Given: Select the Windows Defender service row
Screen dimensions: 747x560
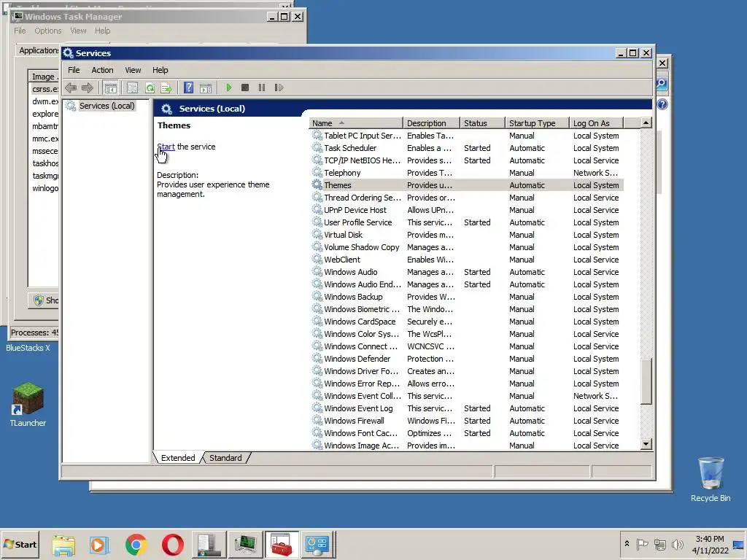Looking at the screenshot, I should (467, 359).
